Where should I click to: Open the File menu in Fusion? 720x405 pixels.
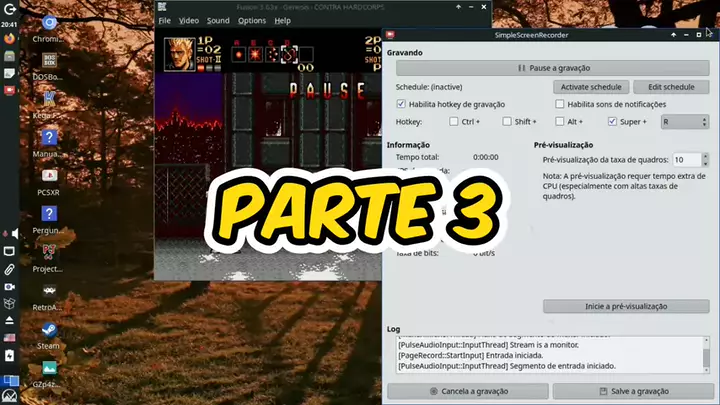(164, 21)
